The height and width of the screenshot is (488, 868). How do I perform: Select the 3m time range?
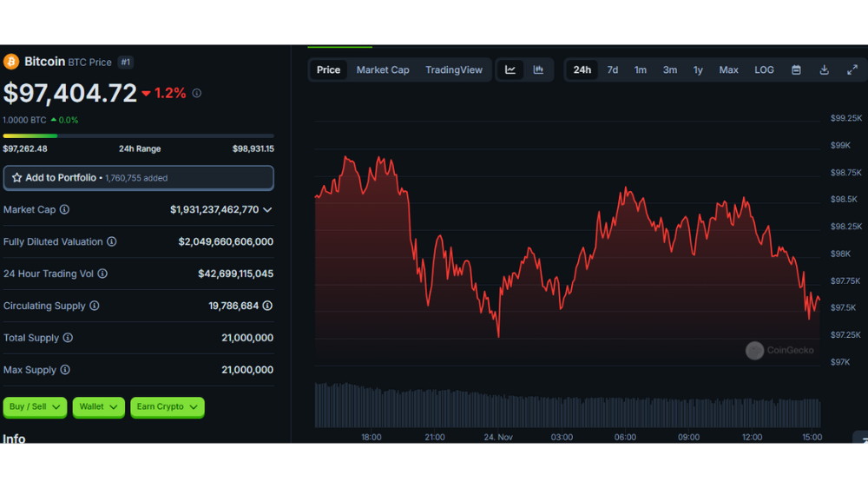tap(670, 69)
